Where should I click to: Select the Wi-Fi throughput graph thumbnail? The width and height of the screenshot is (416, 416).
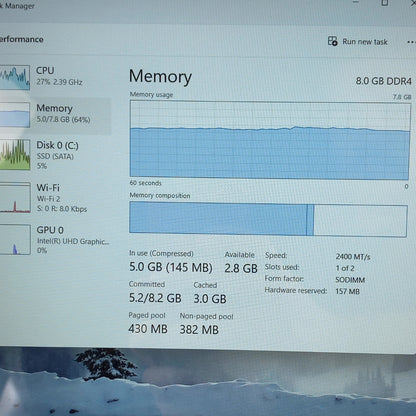click(15, 197)
